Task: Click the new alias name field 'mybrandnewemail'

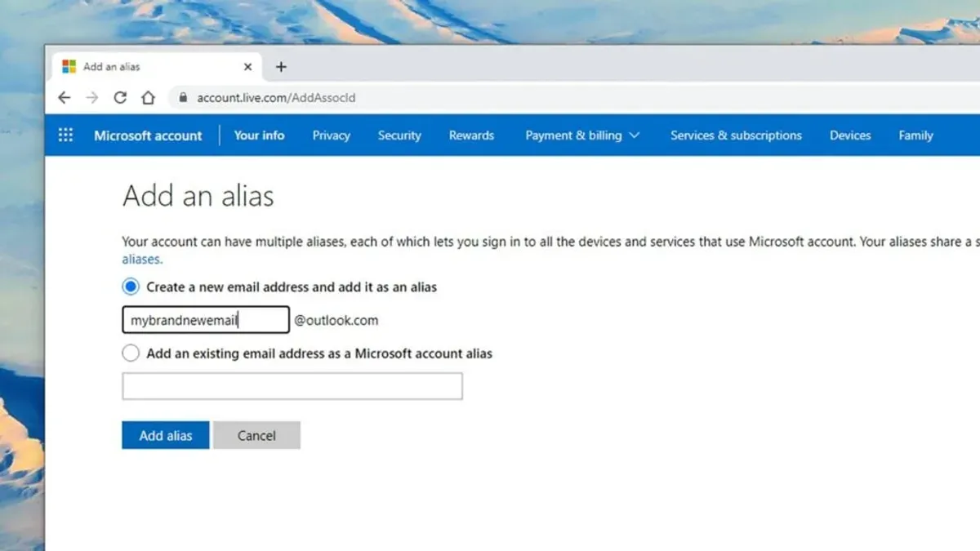Action: click(206, 320)
